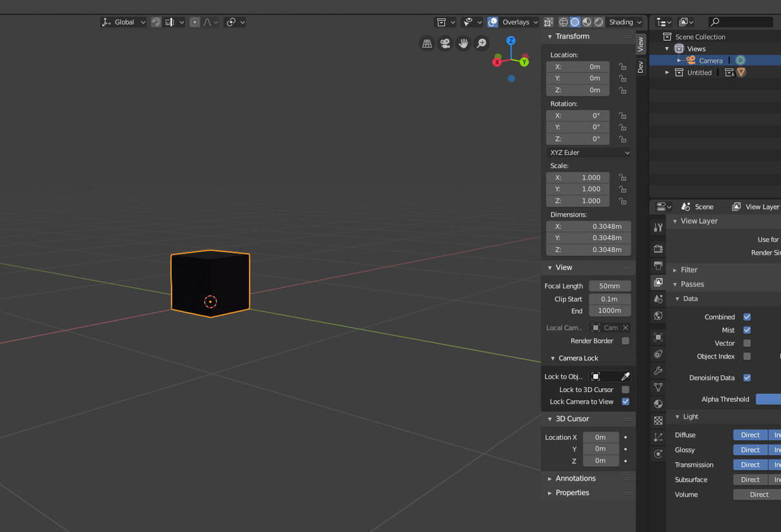Open the Modifier Properties wrench tab
This screenshot has width=781, height=532.
coord(657,370)
